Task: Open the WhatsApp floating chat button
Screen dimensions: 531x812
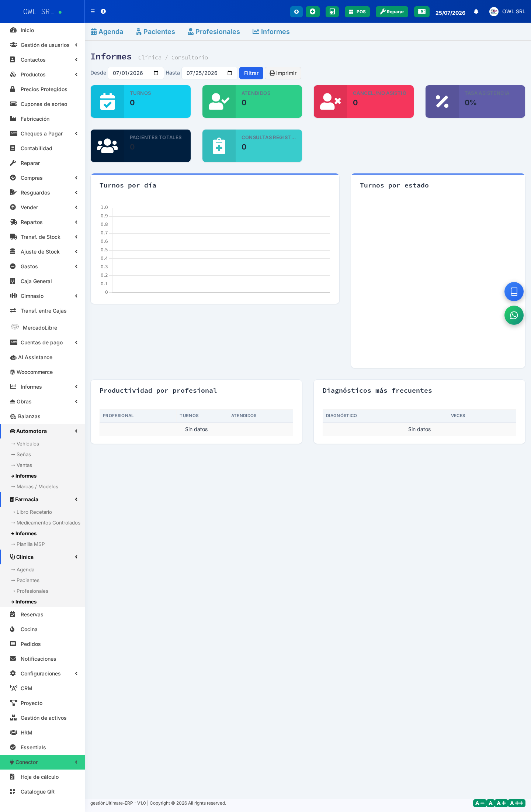Action: coord(514,315)
